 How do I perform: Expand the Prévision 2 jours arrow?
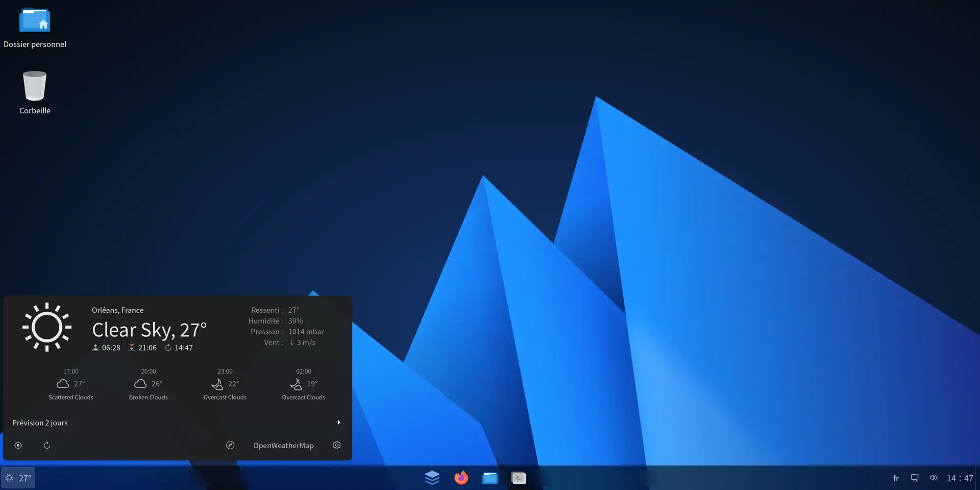coord(339,423)
